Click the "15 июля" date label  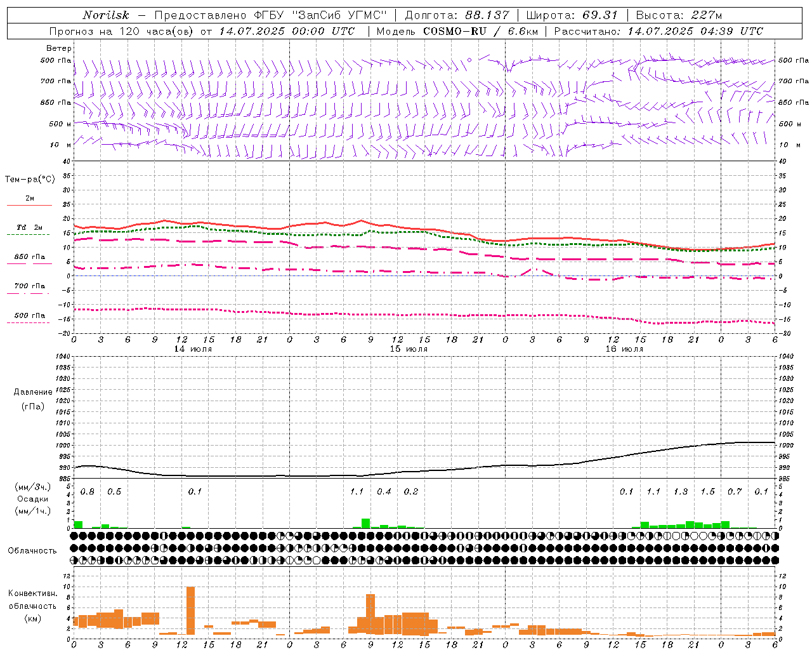pos(409,348)
